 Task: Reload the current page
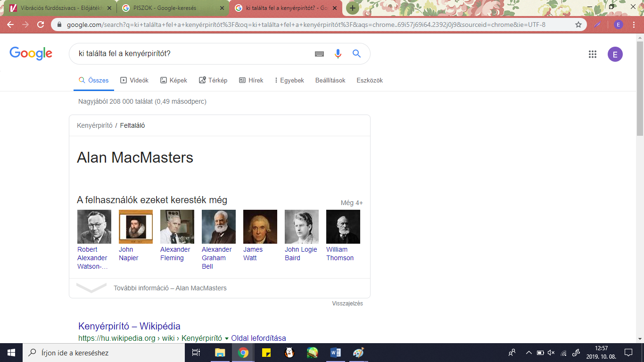click(x=41, y=25)
